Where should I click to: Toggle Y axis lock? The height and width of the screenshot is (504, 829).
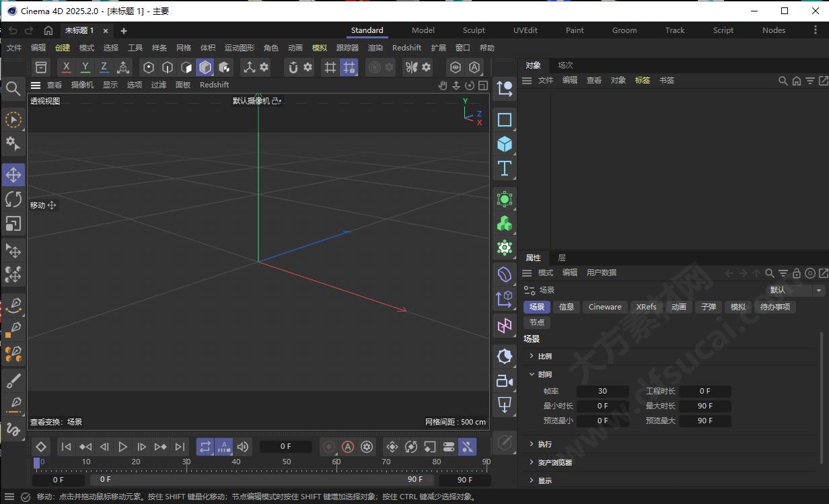[x=85, y=67]
